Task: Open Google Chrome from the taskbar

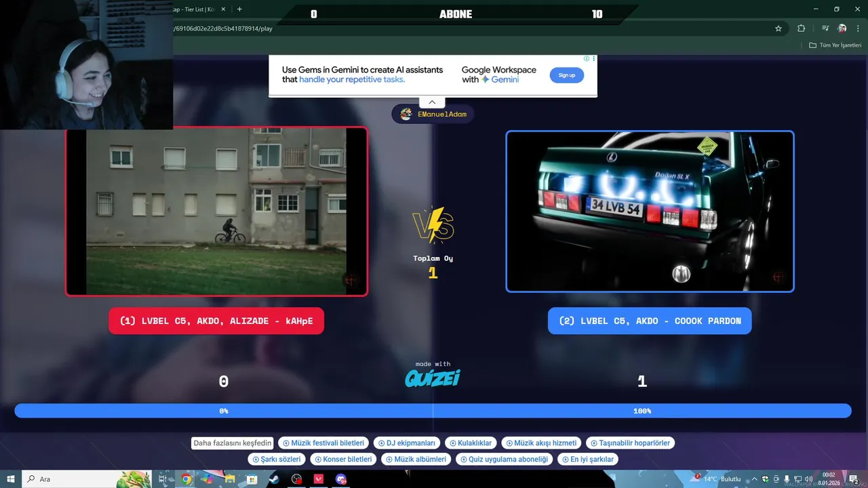Action: click(186, 479)
